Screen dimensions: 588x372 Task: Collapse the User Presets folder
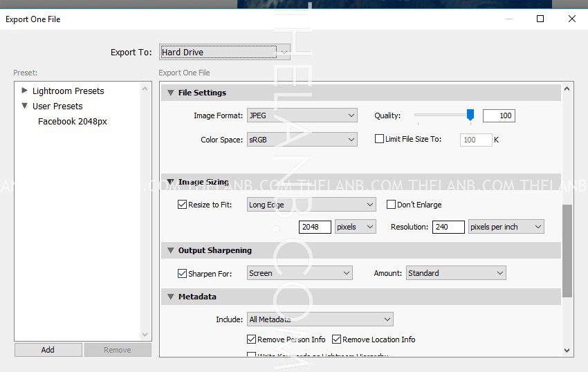[25, 106]
